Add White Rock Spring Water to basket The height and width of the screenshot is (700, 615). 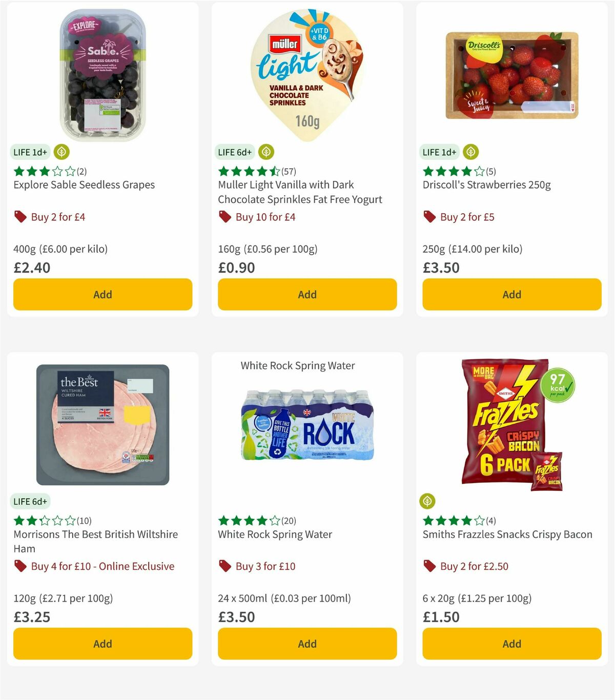click(x=307, y=644)
